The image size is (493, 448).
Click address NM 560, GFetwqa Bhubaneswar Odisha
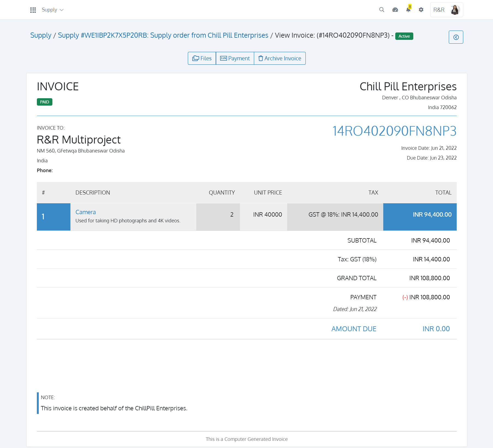[81, 151]
